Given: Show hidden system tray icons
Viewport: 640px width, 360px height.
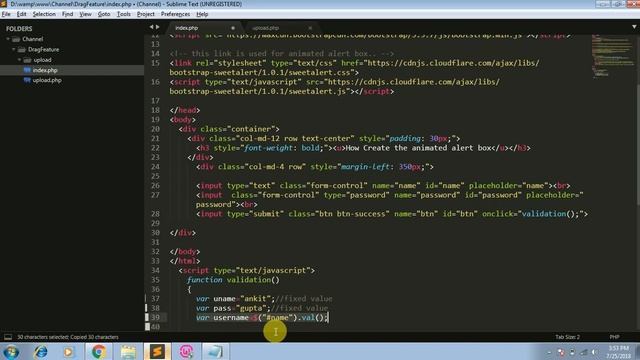Looking at the screenshot, I should (x=549, y=352).
